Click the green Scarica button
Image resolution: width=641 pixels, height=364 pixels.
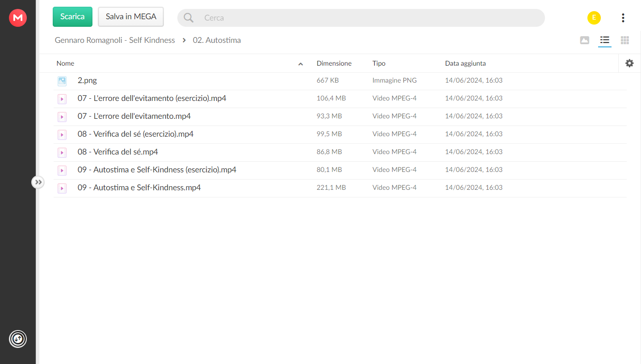pyautogui.click(x=72, y=17)
